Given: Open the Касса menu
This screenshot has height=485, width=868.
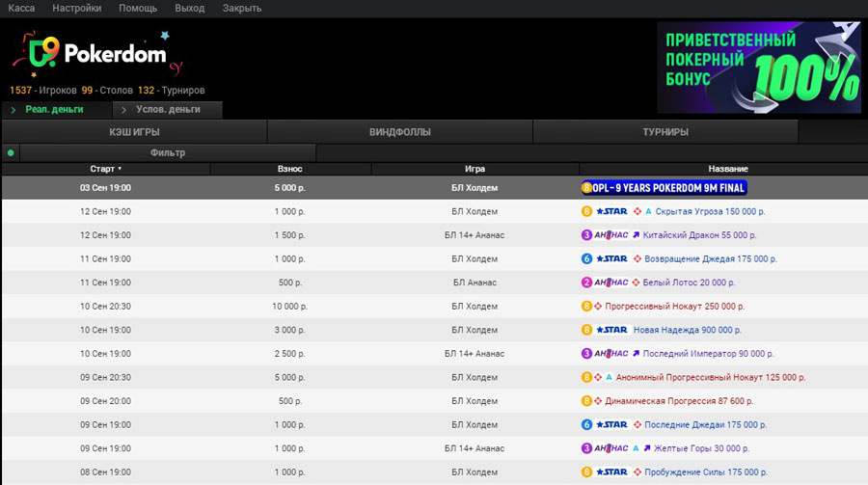Looking at the screenshot, I should pos(21,8).
